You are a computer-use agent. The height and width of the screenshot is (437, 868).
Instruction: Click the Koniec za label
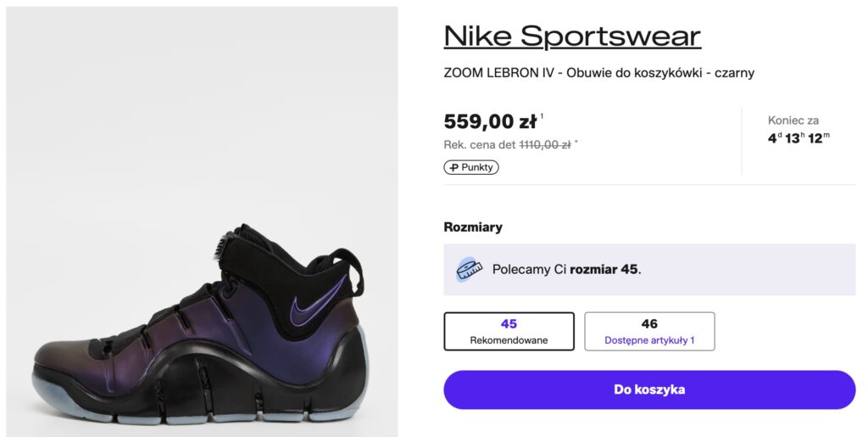[793, 120]
